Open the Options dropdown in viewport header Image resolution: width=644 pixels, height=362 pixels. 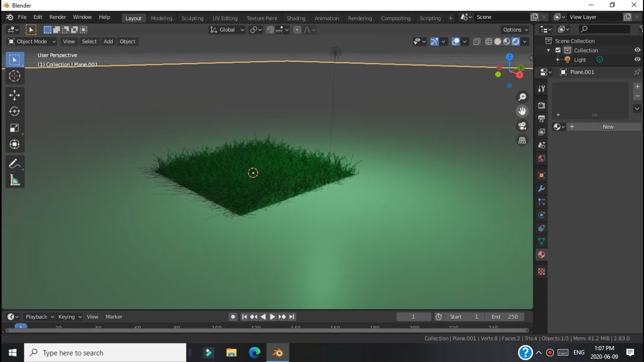point(516,30)
